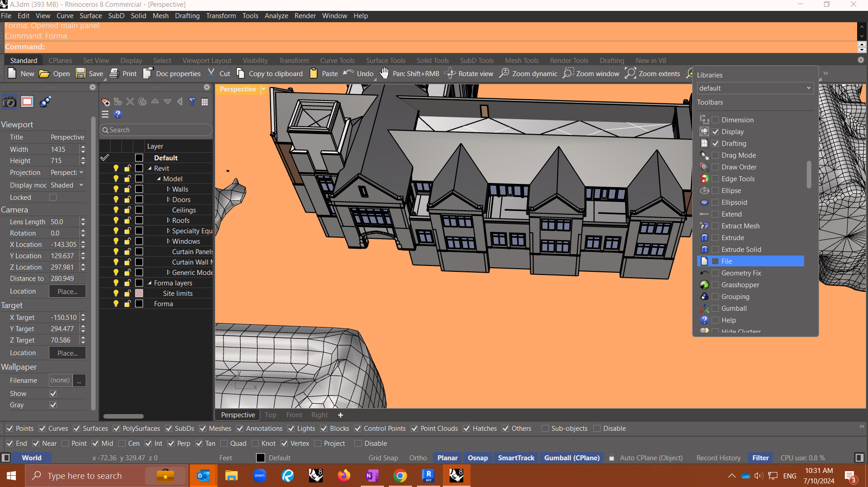
Task: Uncheck the wallpaper Show checkbox
Action: (x=53, y=394)
